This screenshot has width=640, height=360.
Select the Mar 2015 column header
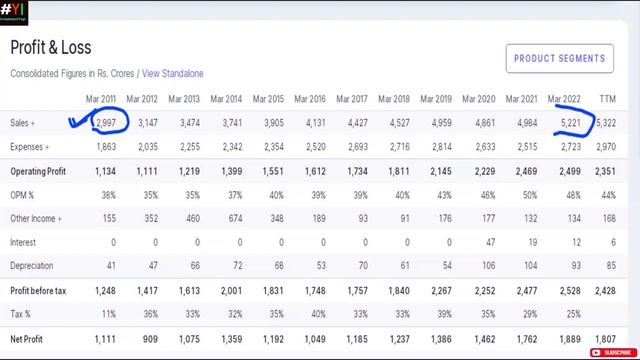click(x=268, y=99)
